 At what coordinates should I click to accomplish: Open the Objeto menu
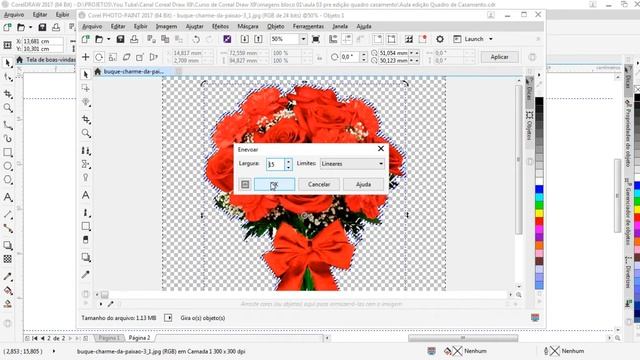point(276,26)
